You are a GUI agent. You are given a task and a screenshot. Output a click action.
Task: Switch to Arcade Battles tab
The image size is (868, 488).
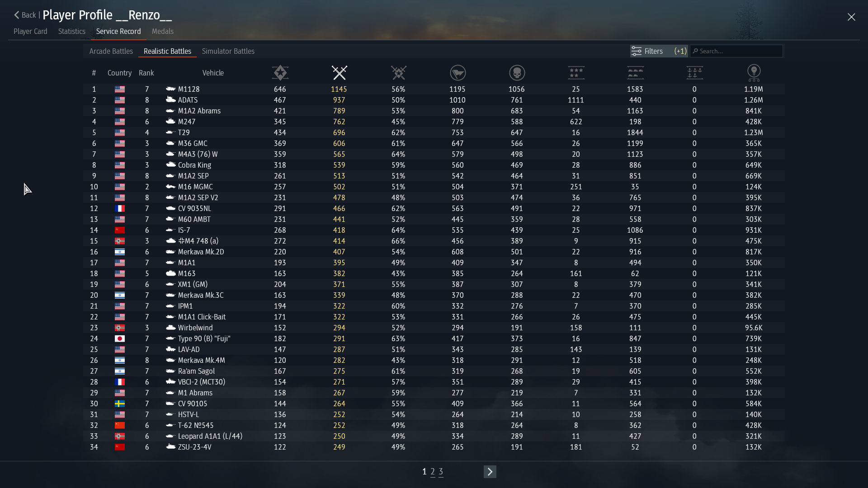click(x=111, y=51)
